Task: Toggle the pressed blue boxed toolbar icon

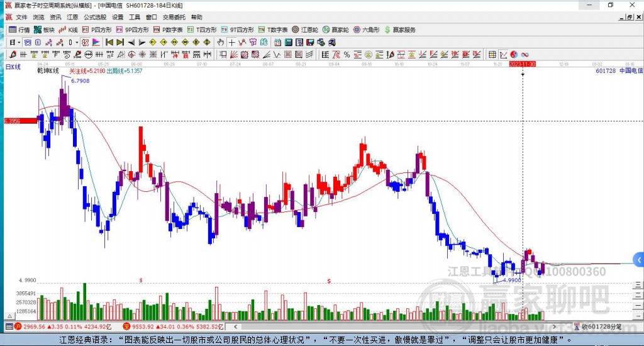Action: coord(28,42)
